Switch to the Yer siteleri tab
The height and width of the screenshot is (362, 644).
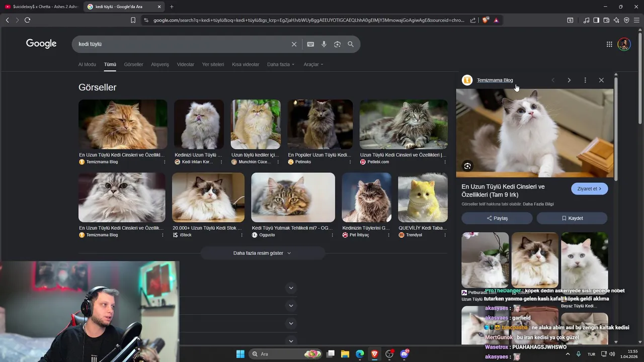tap(213, 64)
